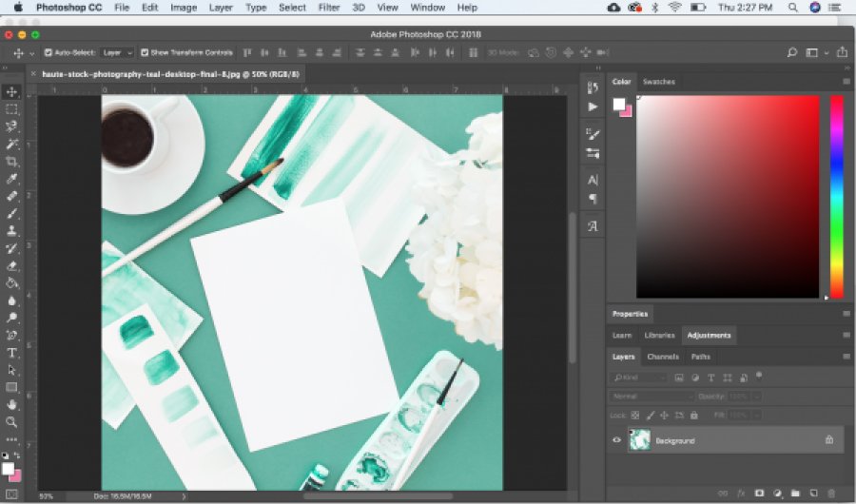Select the History Brush tool

click(11, 248)
